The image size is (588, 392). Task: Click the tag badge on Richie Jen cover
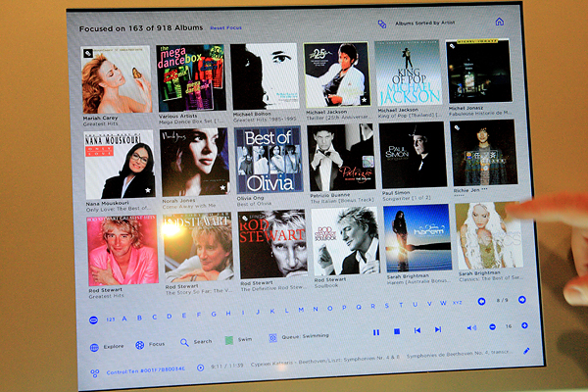point(457,127)
